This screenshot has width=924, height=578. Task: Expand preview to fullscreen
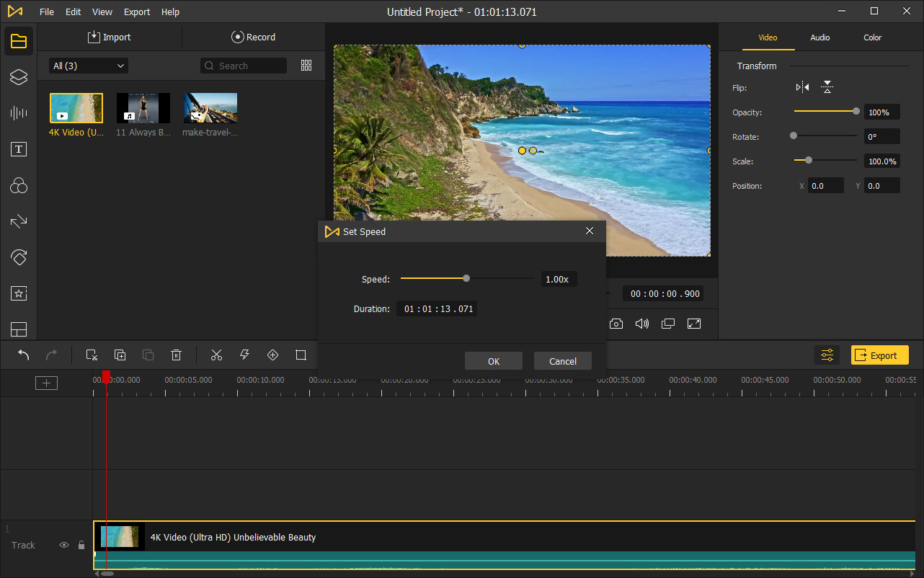coord(694,323)
